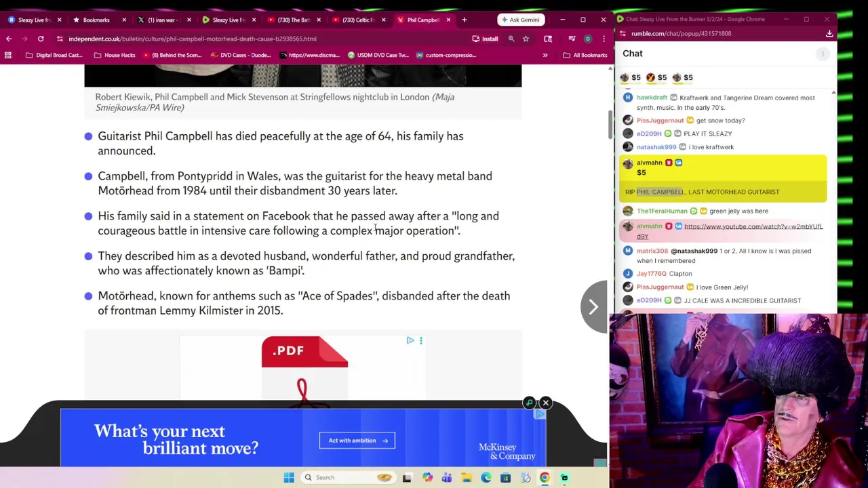Click username matrix308 in chat
Viewport: 868px width, 488px height.
click(x=652, y=251)
